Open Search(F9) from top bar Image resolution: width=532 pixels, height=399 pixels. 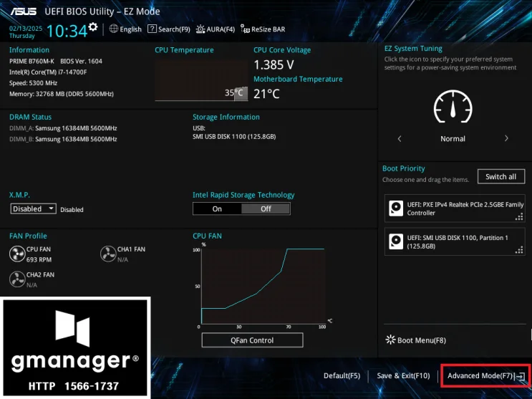[x=174, y=29]
